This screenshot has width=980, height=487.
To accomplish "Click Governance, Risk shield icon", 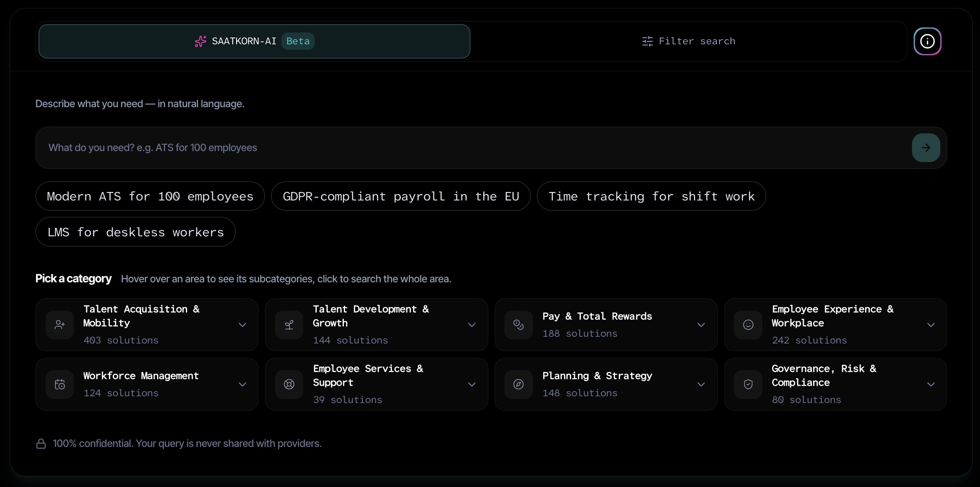I will coord(748,384).
